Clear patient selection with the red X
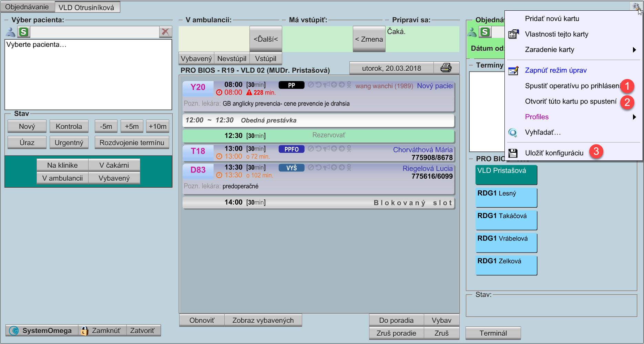Image resolution: width=644 pixels, height=344 pixels. tap(165, 32)
